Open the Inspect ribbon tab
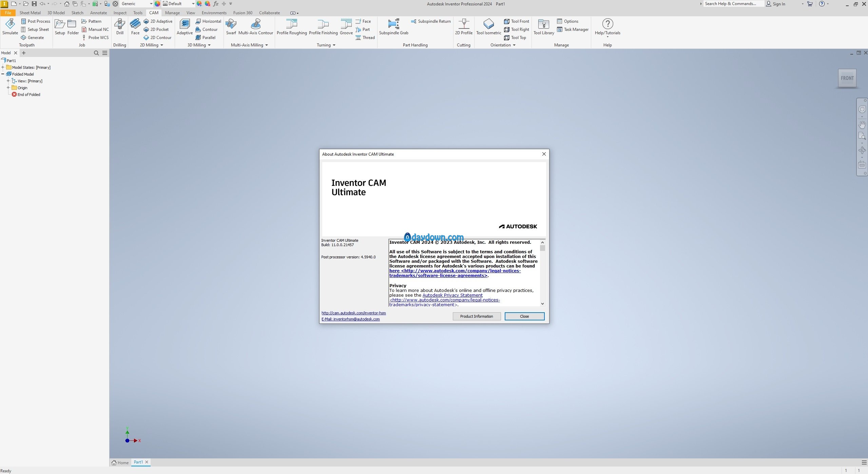The height and width of the screenshot is (474, 868). tap(120, 13)
